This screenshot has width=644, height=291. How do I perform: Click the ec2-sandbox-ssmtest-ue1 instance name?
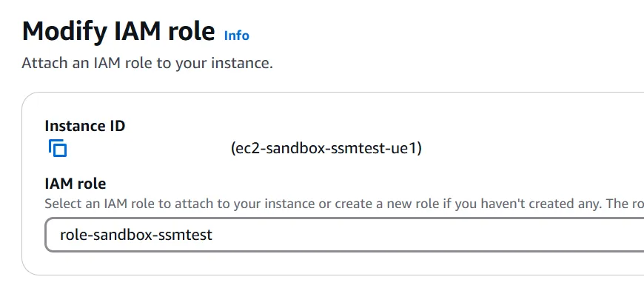click(326, 148)
